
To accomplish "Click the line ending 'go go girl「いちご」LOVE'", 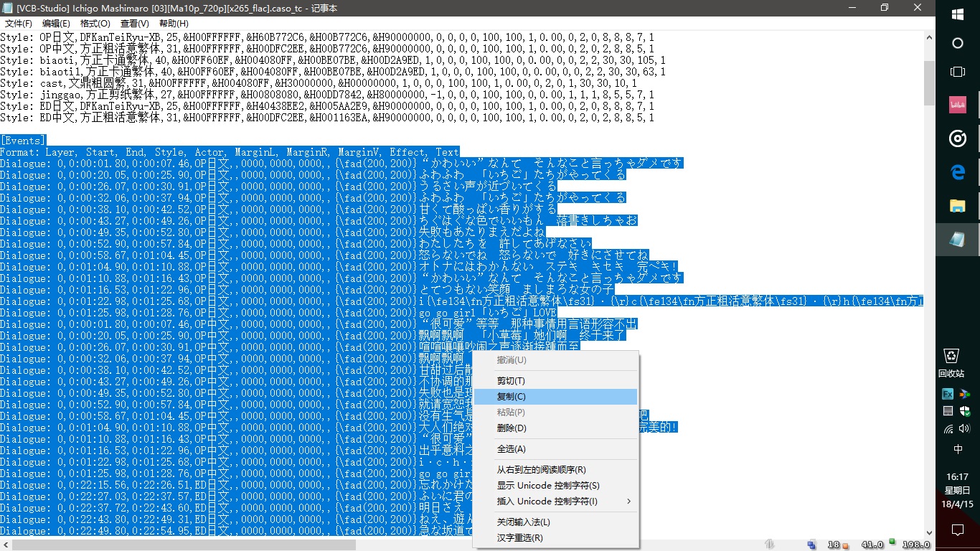I will click(278, 313).
